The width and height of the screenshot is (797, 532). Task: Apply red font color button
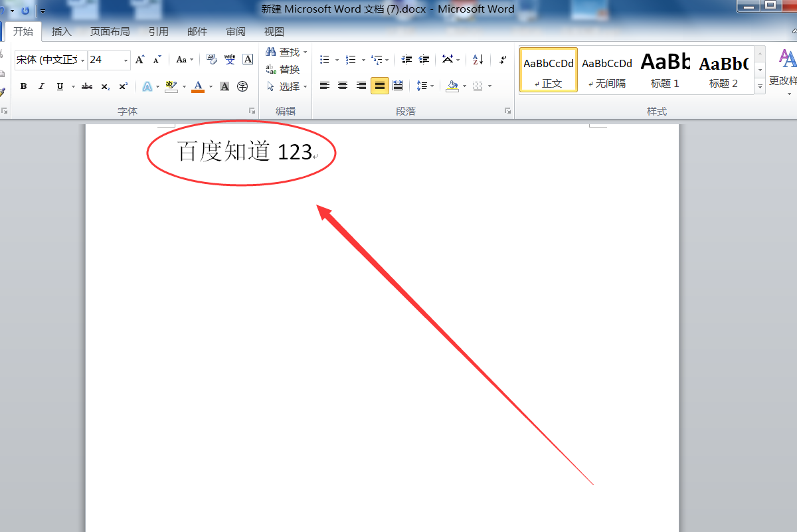(198, 86)
